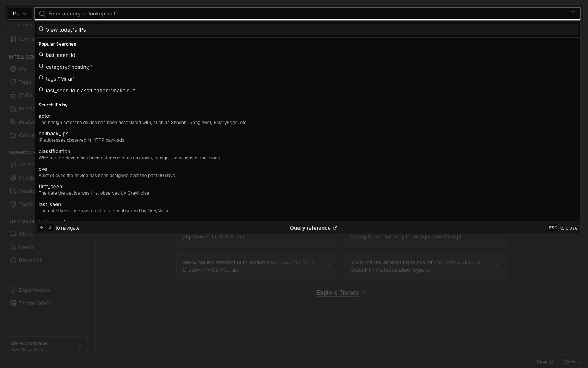Click the Help question mark icon

[566, 362]
